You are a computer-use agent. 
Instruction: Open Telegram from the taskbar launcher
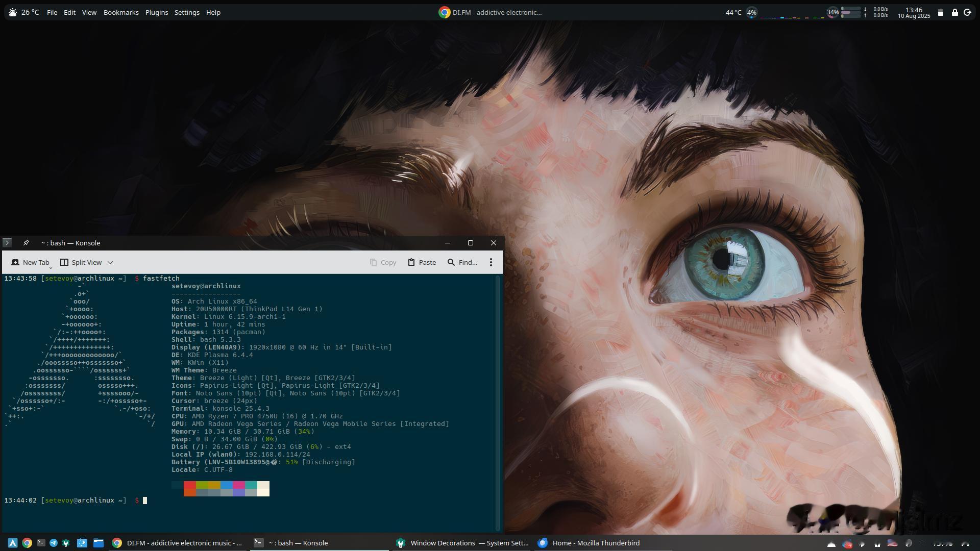pyautogui.click(x=53, y=543)
